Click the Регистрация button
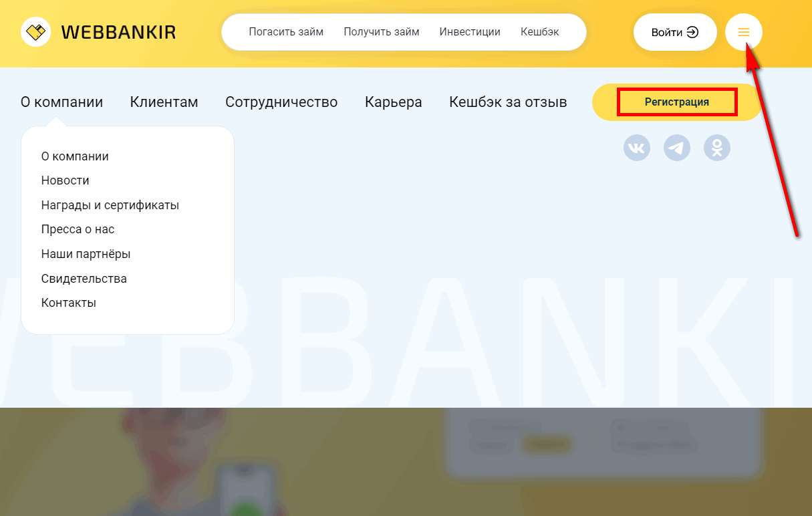The height and width of the screenshot is (516, 812). (677, 102)
